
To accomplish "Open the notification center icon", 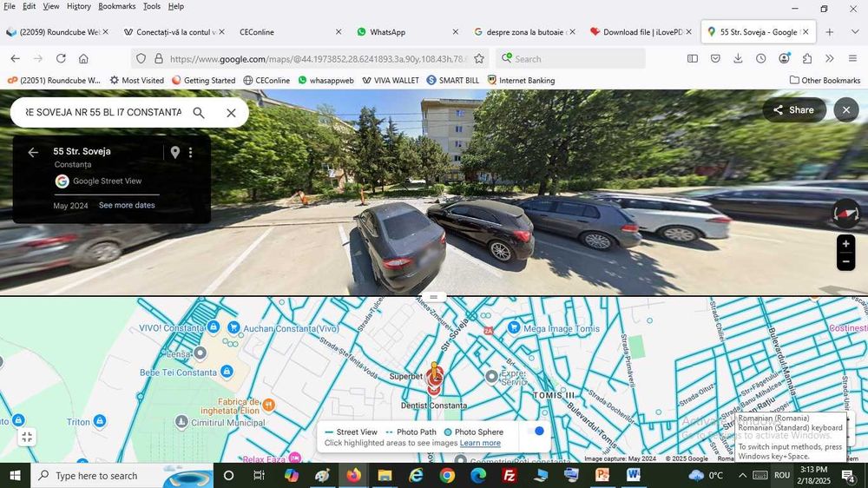I will pos(848,475).
